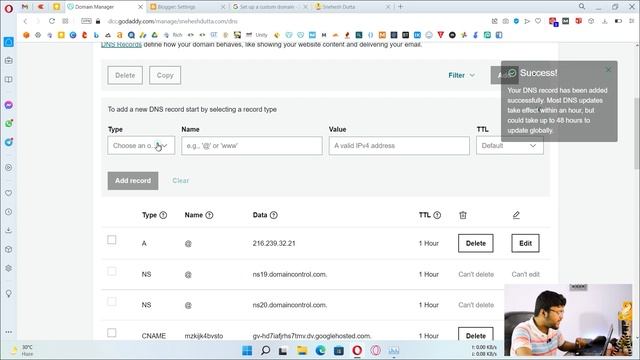Image resolution: width=640 pixels, height=360 pixels.
Task: Open WhatsApp in Opera sidebar
Action: coord(9,123)
